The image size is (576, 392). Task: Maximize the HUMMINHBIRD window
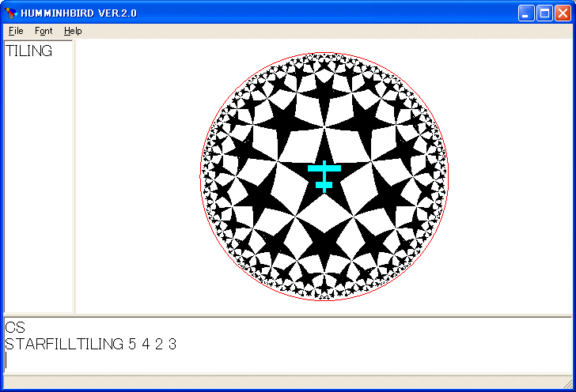pyautogui.click(x=544, y=13)
